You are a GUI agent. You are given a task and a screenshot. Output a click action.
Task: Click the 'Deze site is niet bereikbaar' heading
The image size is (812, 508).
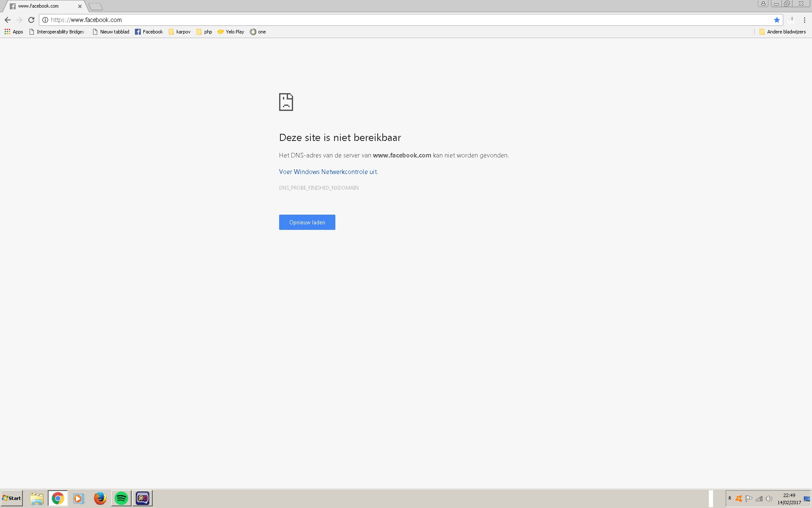(340, 138)
